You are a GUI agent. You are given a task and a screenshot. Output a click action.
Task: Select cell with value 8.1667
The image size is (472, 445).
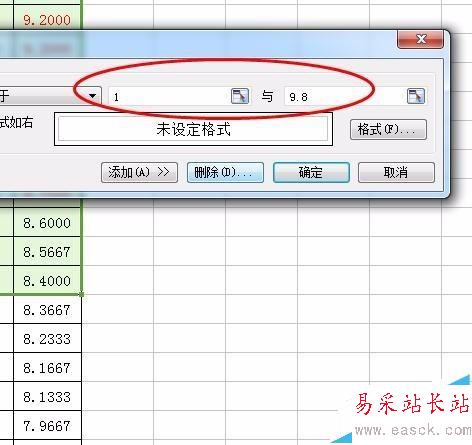click(x=47, y=367)
